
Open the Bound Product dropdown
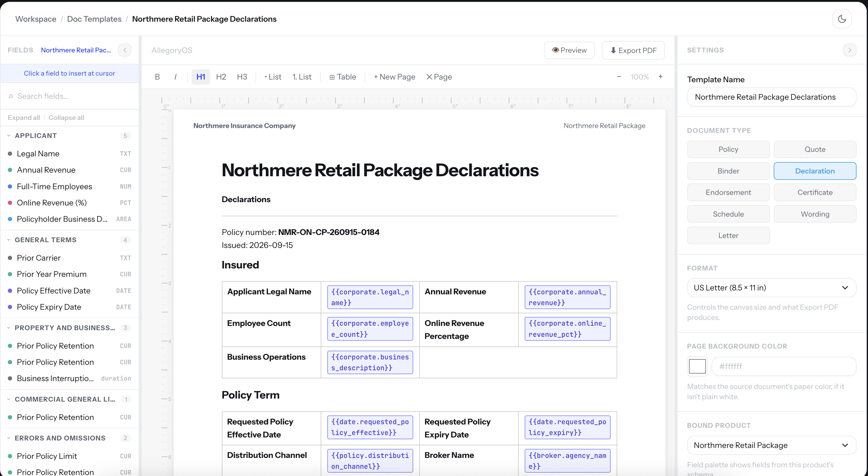pyautogui.click(x=771, y=445)
